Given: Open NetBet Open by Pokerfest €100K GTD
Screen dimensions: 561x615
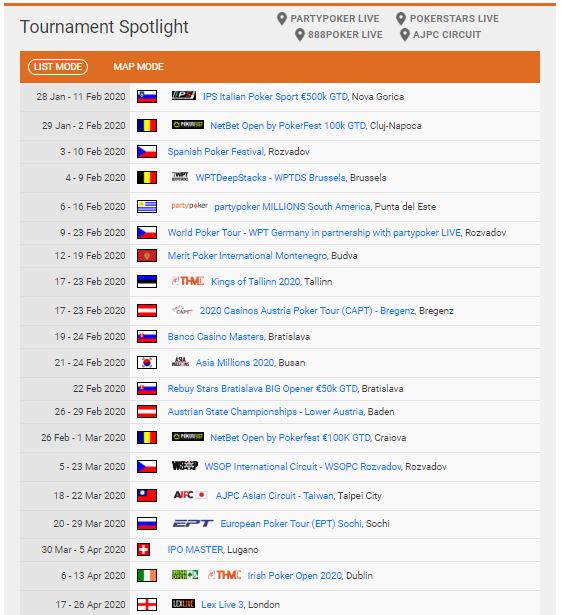Looking at the screenshot, I should tap(290, 437).
